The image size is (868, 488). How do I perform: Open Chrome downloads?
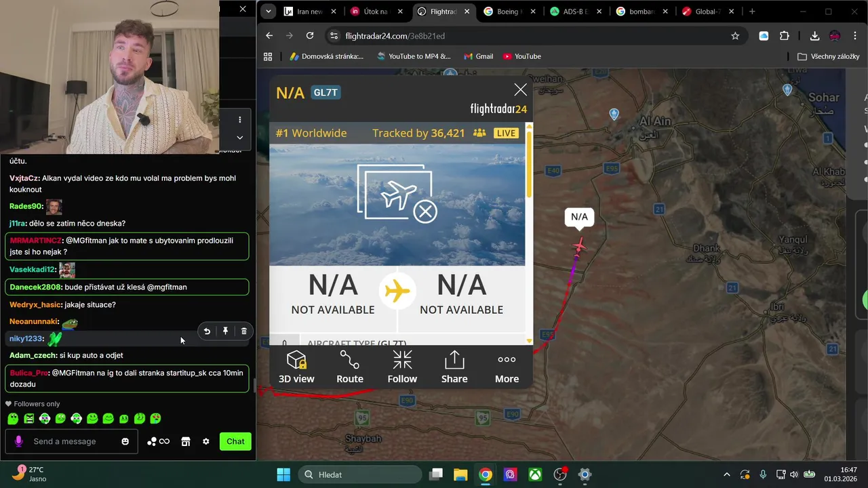point(814,36)
